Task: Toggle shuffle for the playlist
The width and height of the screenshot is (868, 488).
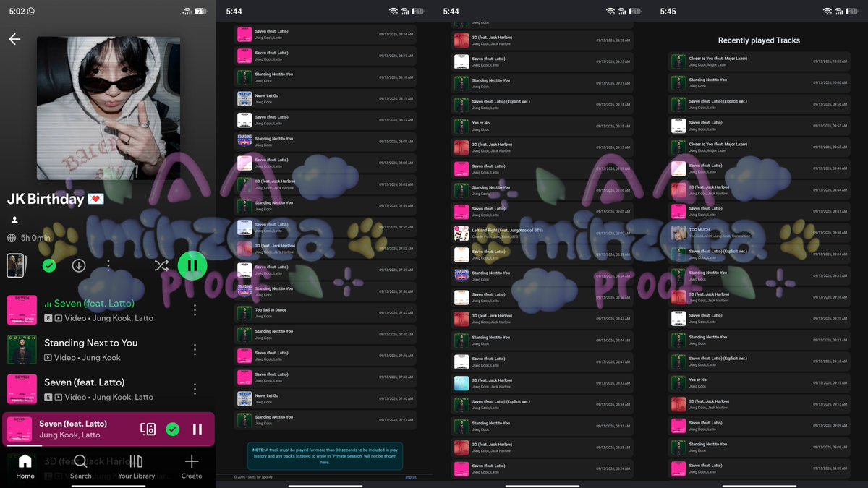Action: pyautogui.click(x=161, y=265)
